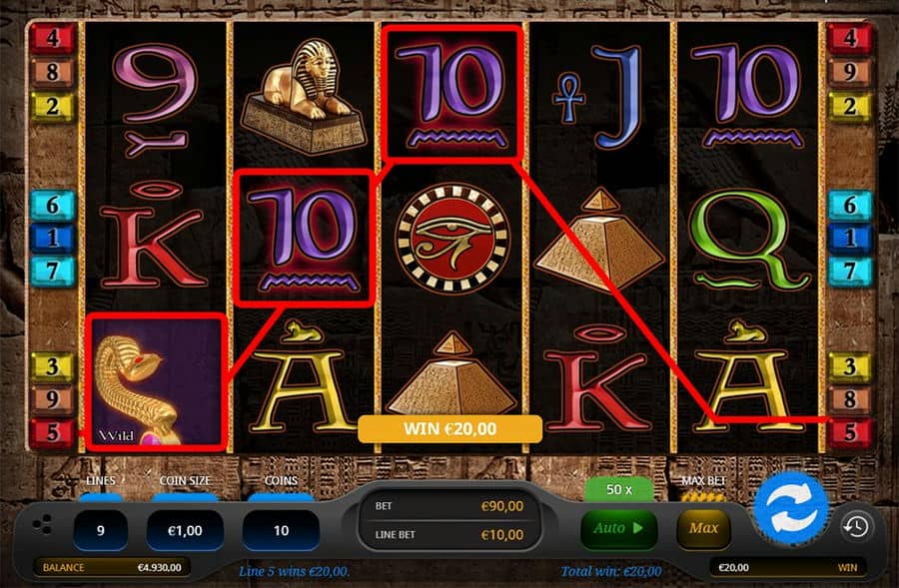Click the Eye of Horus scatter symbol
The width and height of the screenshot is (899, 588).
tap(452, 239)
